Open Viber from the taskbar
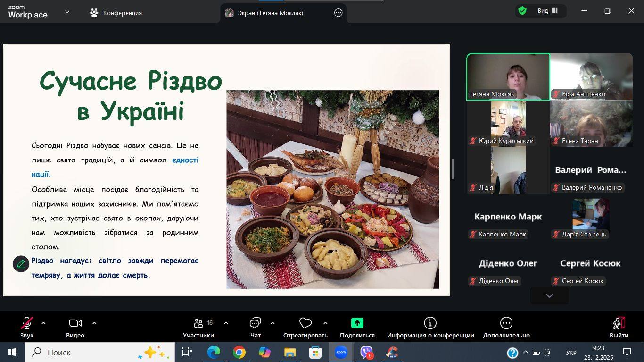 pos(366,352)
